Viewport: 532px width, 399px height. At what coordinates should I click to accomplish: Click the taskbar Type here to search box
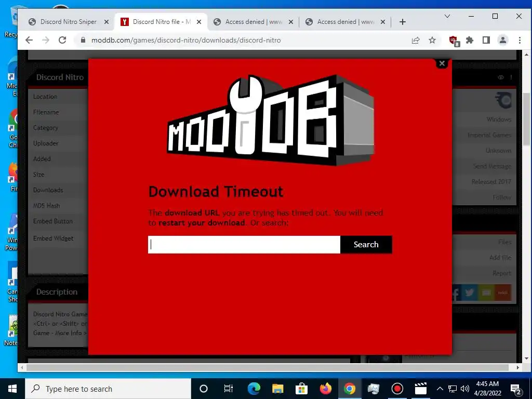108,389
